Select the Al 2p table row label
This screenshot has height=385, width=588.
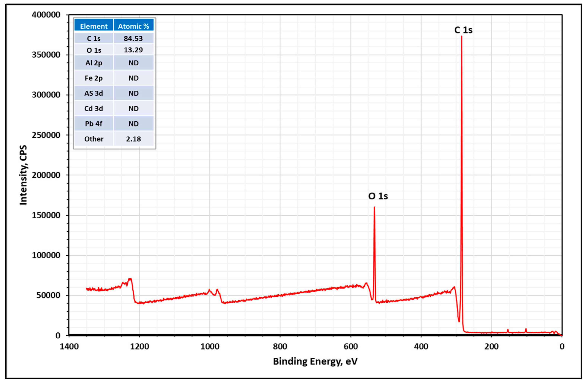point(94,63)
